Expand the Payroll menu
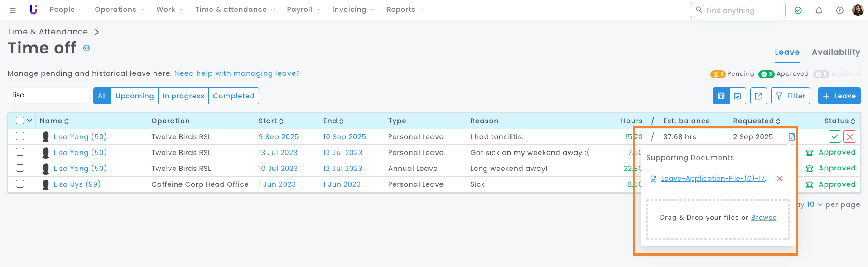The image size is (868, 267). tap(304, 10)
